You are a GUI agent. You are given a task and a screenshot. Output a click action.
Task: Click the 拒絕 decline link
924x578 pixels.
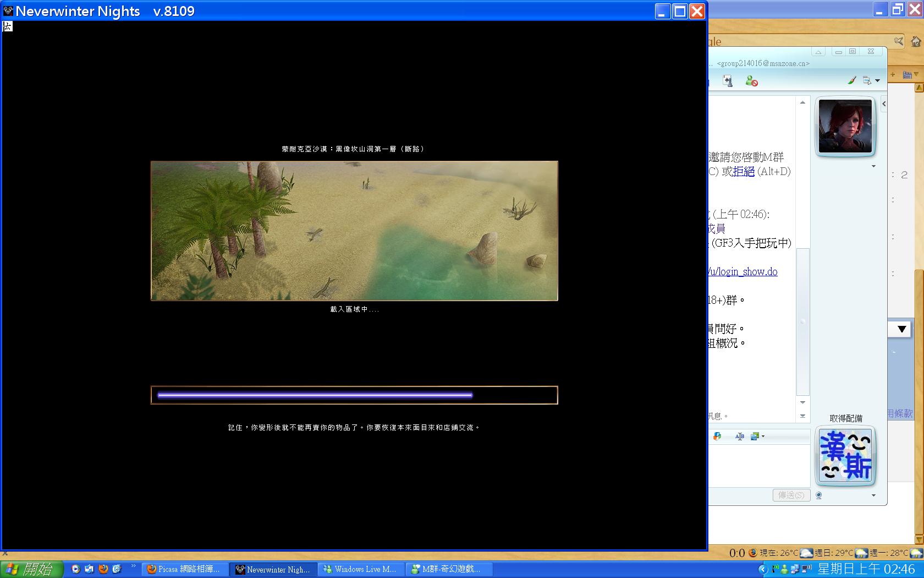[744, 171]
